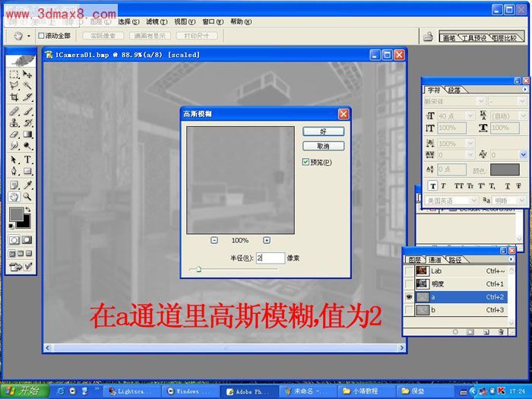Select the Hand tool in toolbox

coord(14,196)
